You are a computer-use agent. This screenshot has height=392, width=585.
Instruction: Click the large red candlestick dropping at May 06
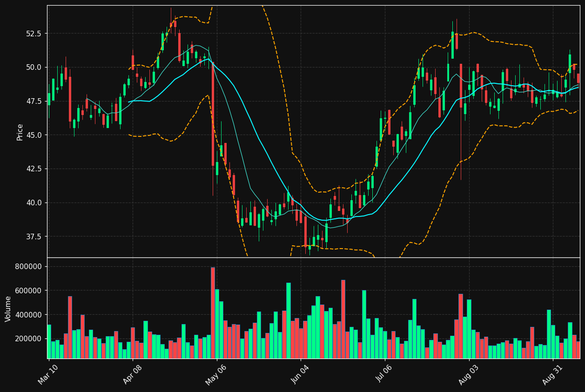point(213,114)
